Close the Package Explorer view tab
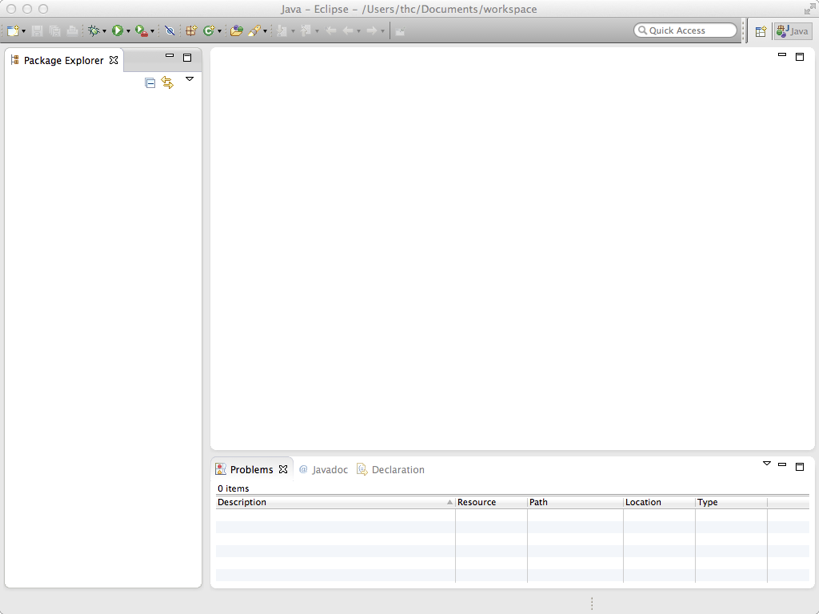The height and width of the screenshot is (614, 819). [113, 60]
